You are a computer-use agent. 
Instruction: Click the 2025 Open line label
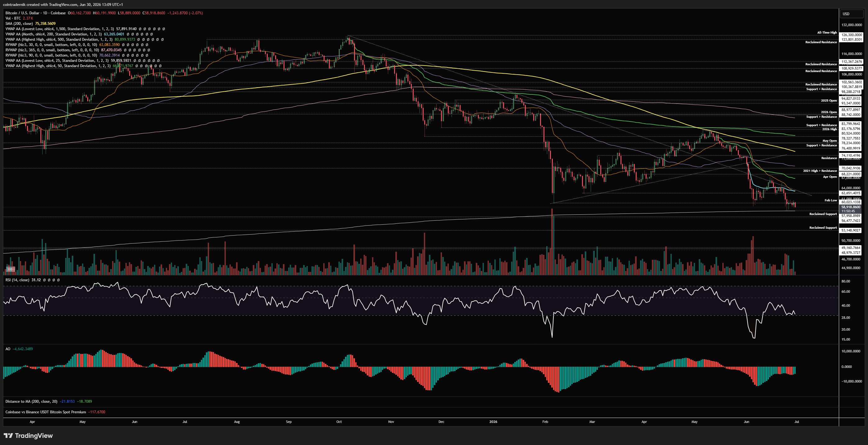pos(829,100)
